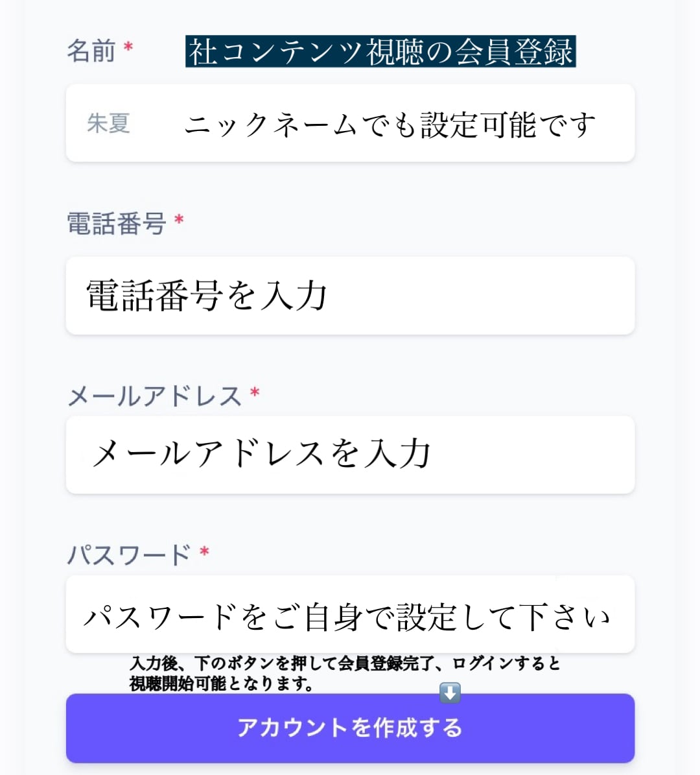Click the red asterisk beside 名前
Screen dimensions: 700x775
128,47
